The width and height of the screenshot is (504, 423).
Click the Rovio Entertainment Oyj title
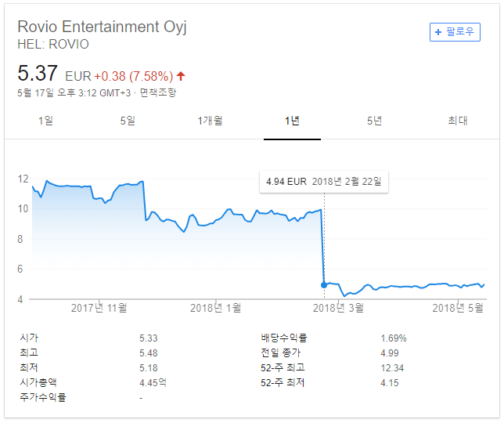tap(102, 27)
